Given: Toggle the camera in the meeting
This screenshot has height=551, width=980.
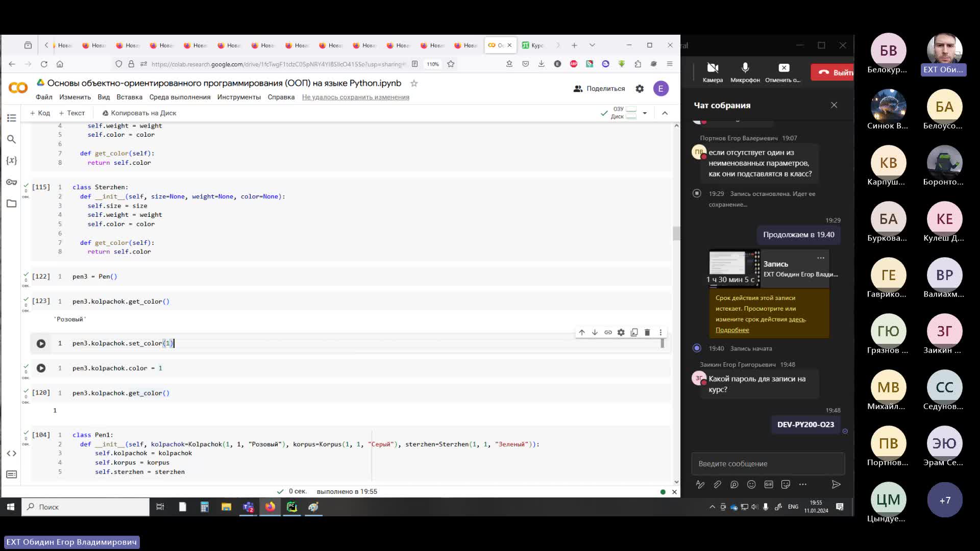Looking at the screenshot, I should coord(713,72).
